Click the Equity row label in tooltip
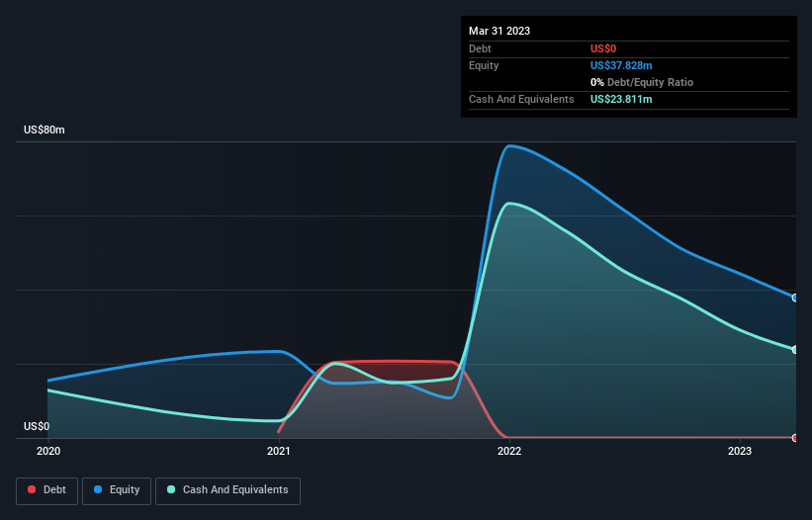This screenshot has height=520, width=812. tap(484, 65)
